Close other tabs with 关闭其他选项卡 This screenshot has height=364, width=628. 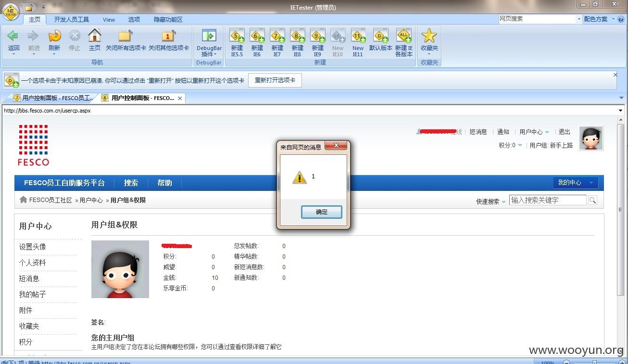tap(168, 36)
